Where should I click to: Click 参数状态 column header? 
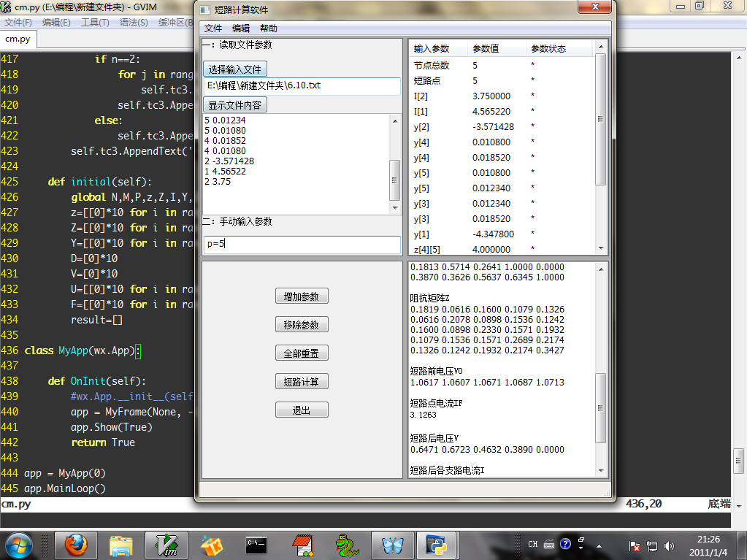559,49
